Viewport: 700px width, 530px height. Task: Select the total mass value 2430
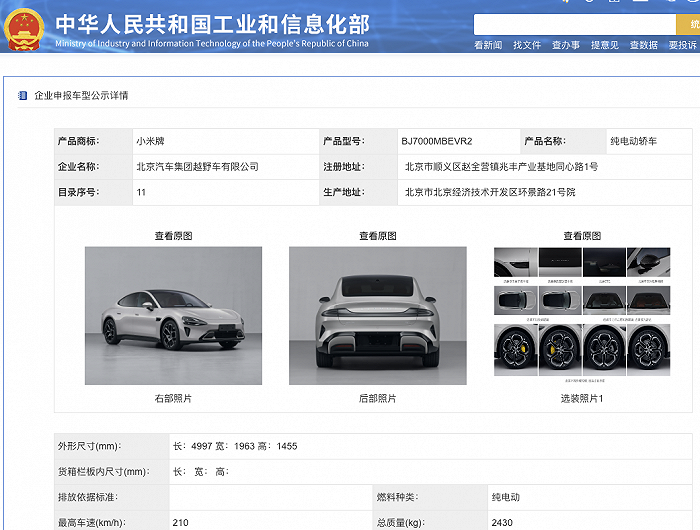pyautogui.click(x=502, y=522)
